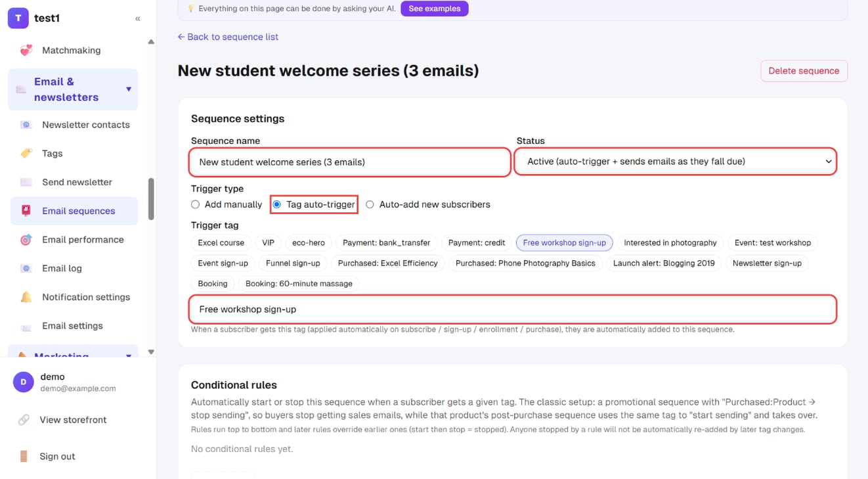The image size is (868, 479).
Task: Choose the eco-hero tag chip
Action: pos(309,242)
